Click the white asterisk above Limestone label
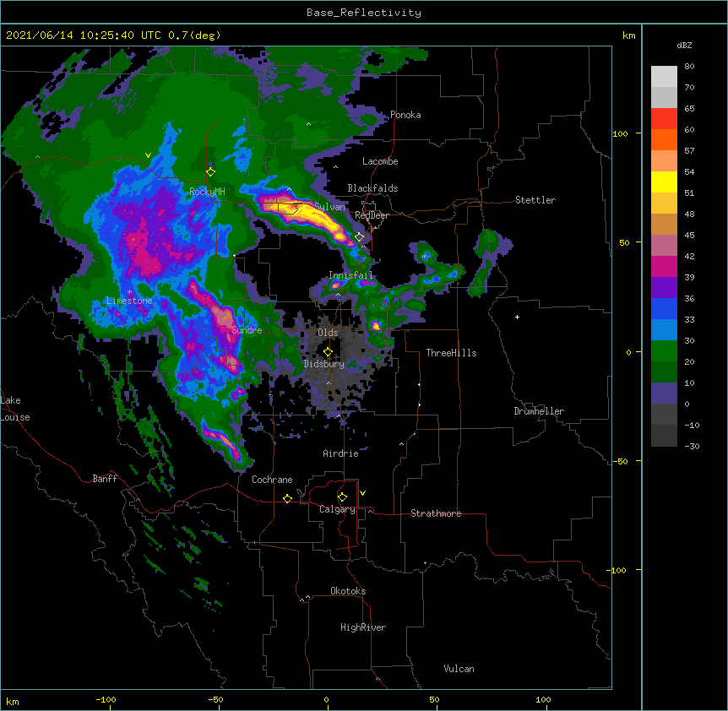The image size is (728, 711). [129, 292]
